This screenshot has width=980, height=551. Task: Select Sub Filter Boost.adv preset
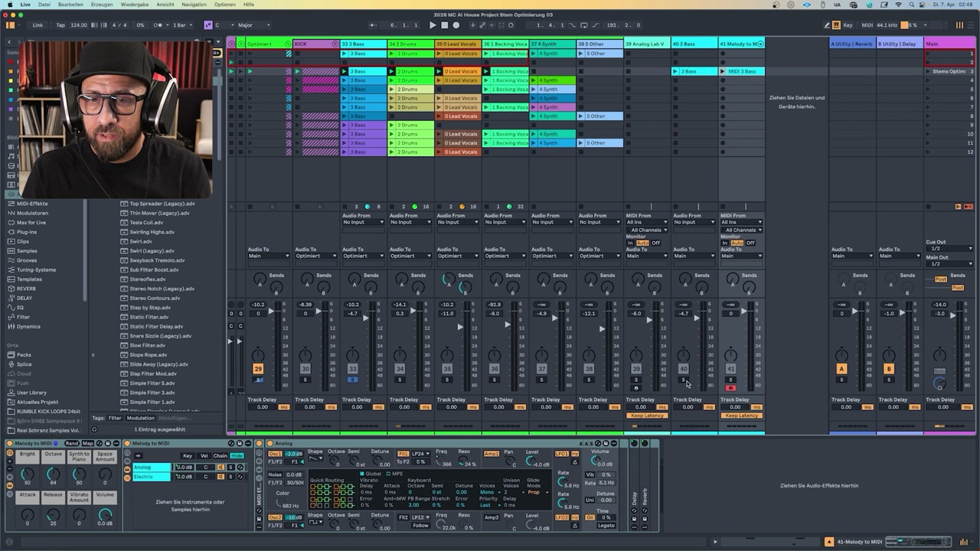(154, 269)
